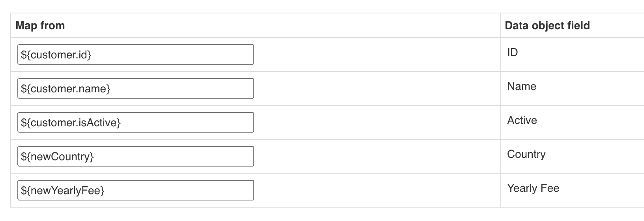Select the ${customer.isActive} text box
The width and height of the screenshot is (644, 221).
click(135, 122)
